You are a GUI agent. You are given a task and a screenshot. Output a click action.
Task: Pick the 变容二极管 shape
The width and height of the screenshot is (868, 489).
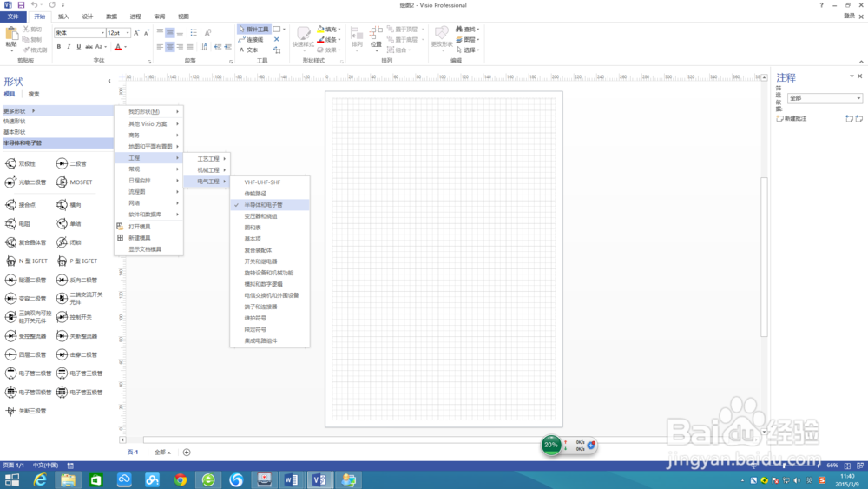[x=25, y=299]
